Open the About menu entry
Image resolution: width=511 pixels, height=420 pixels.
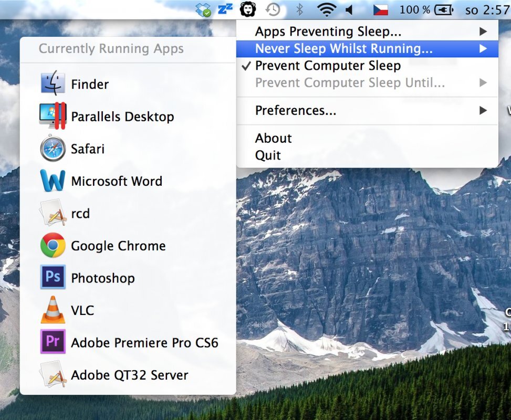(x=273, y=138)
